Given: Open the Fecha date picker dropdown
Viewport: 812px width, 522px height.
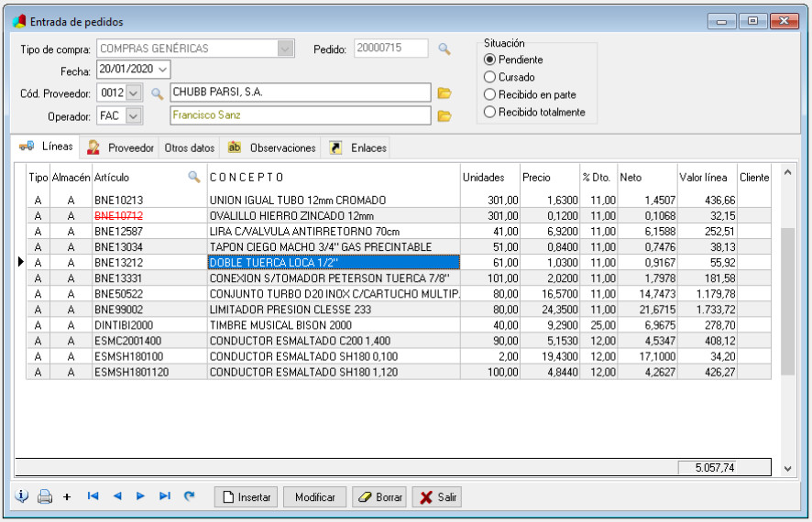Looking at the screenshot, I should [162, 70].
